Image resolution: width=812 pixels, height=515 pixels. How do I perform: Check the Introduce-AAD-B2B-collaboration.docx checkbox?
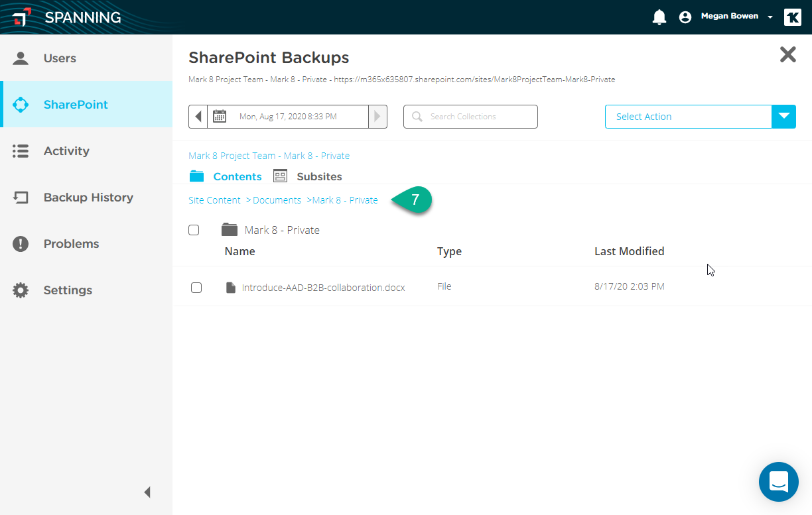(x=196, y=288)
